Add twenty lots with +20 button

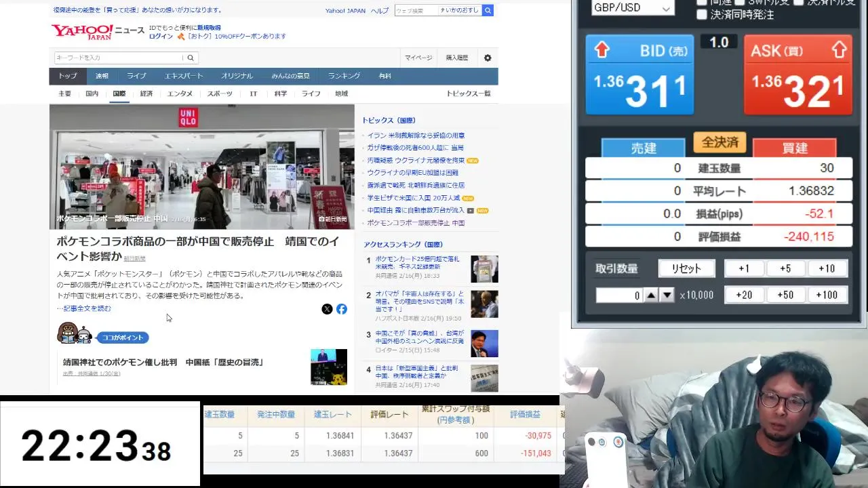click(x=744, y=295)
